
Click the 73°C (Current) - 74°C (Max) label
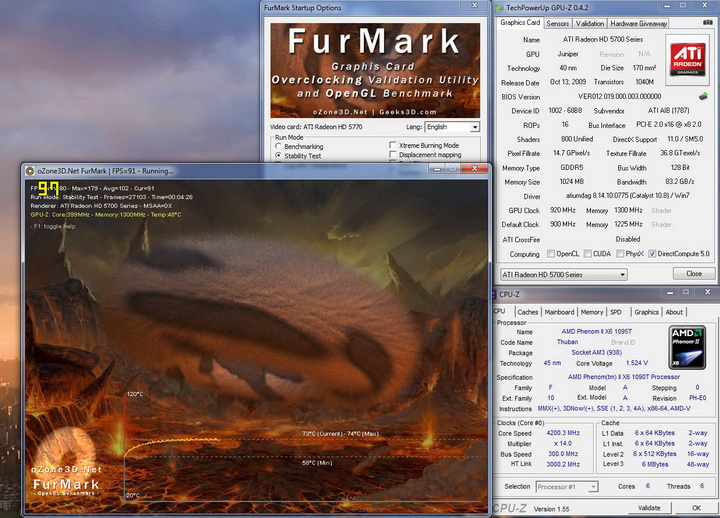pos(340,434)
